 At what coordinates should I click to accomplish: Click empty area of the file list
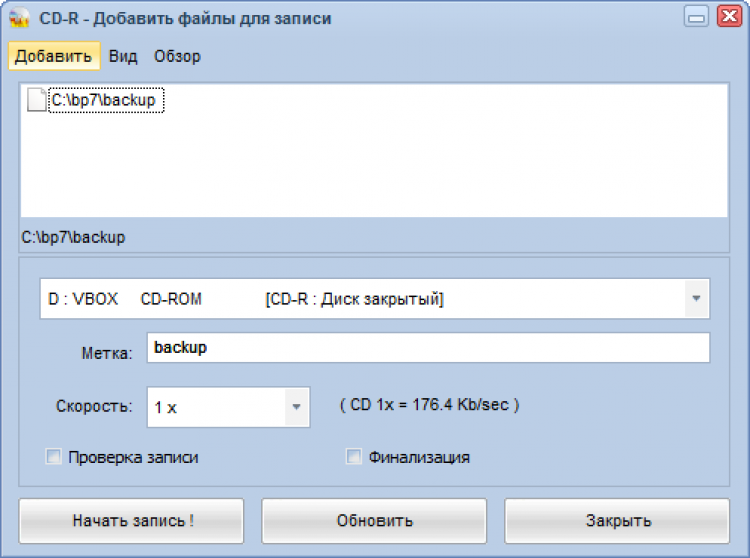400,170
